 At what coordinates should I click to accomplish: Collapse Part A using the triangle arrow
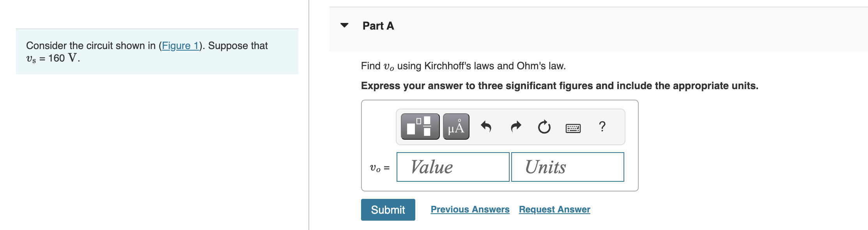pyautogui.click(x=344, y=25)
